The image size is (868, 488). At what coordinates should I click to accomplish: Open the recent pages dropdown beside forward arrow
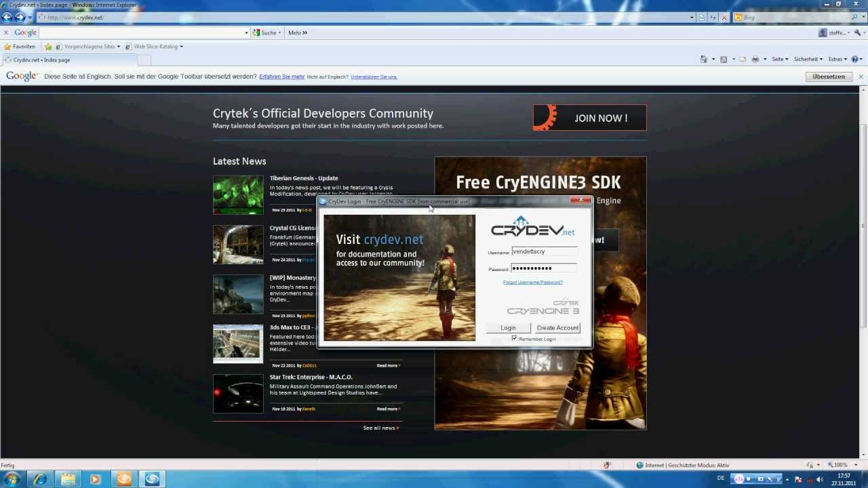point(30,18)
